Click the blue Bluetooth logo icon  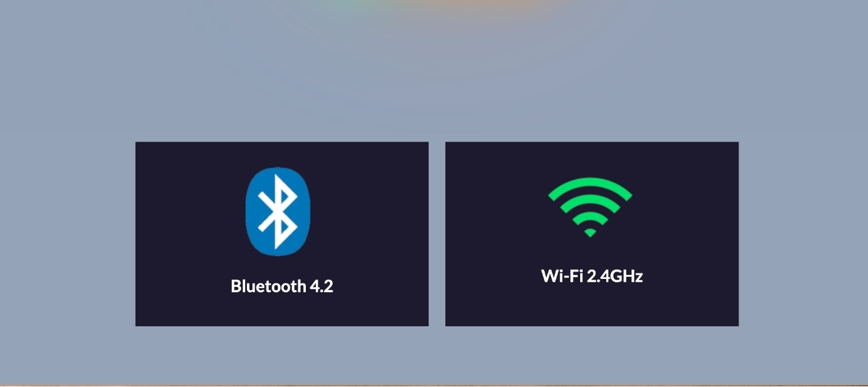pyautogui.click(x=278, y=212)
